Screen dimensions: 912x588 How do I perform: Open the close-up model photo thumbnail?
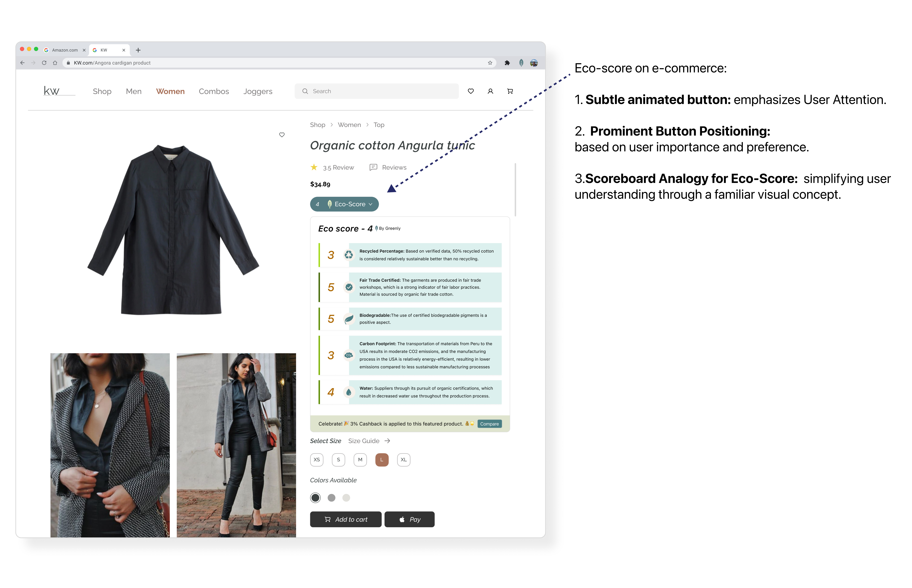tap(110, 445)
